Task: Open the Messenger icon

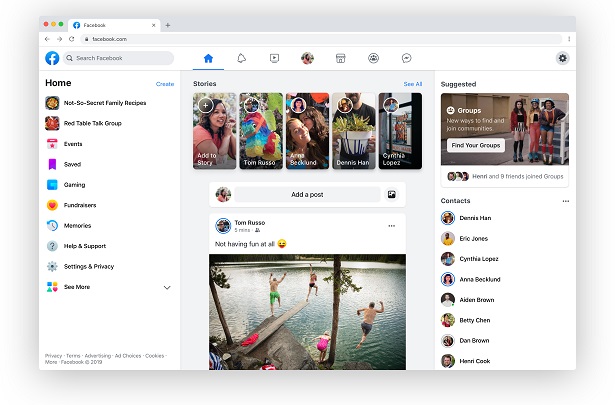Action: [x=406, y=58]
